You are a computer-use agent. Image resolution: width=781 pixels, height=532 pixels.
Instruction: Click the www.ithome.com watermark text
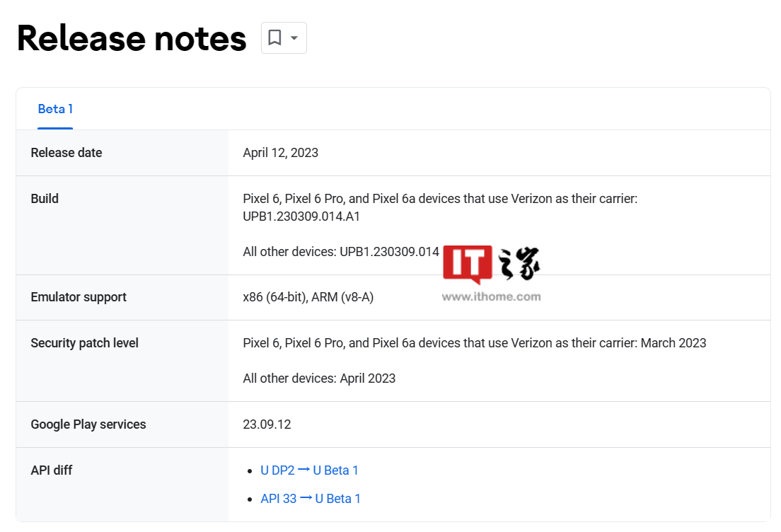coord(491,297)
